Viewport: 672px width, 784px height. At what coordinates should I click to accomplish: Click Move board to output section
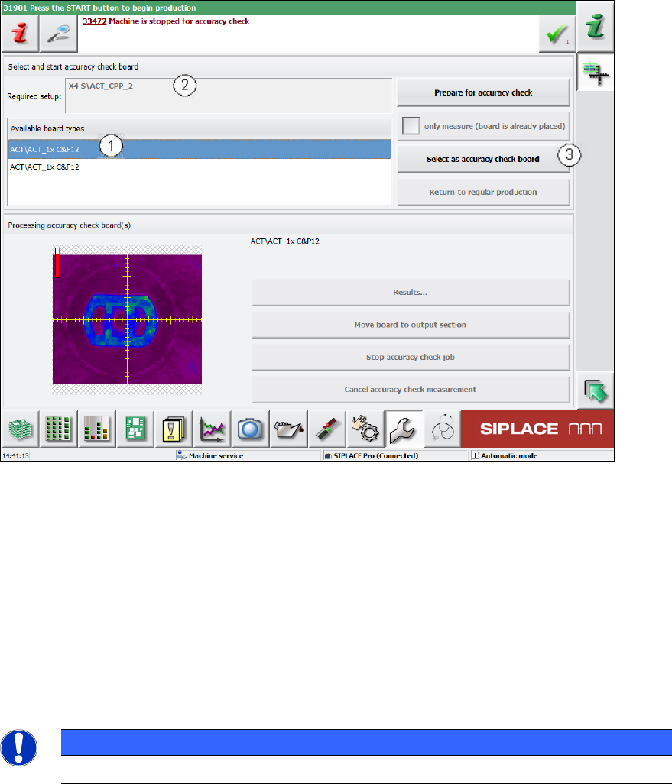[x=411, y=325]
